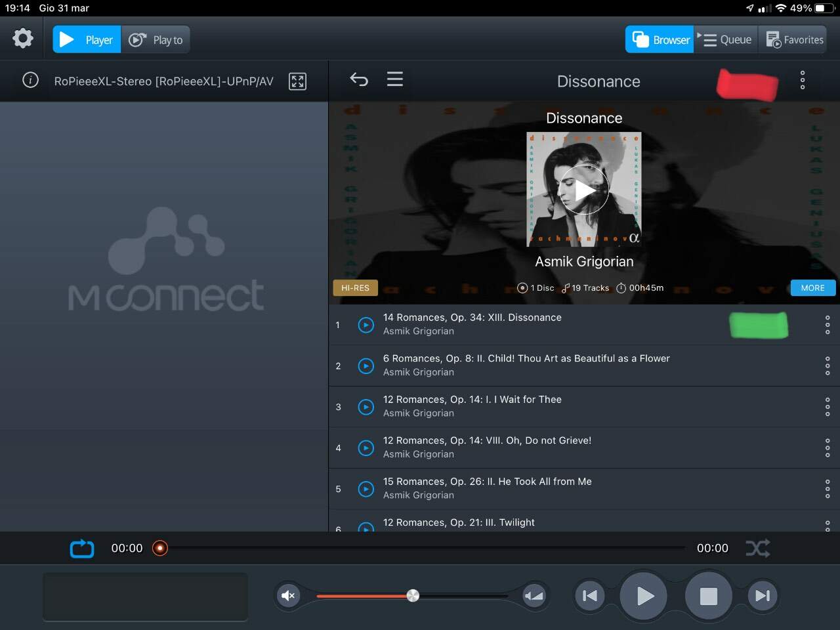Click the 00h45m album duration
The height and width of the screenshot is (630, 840).
click(x=640, y=288)
